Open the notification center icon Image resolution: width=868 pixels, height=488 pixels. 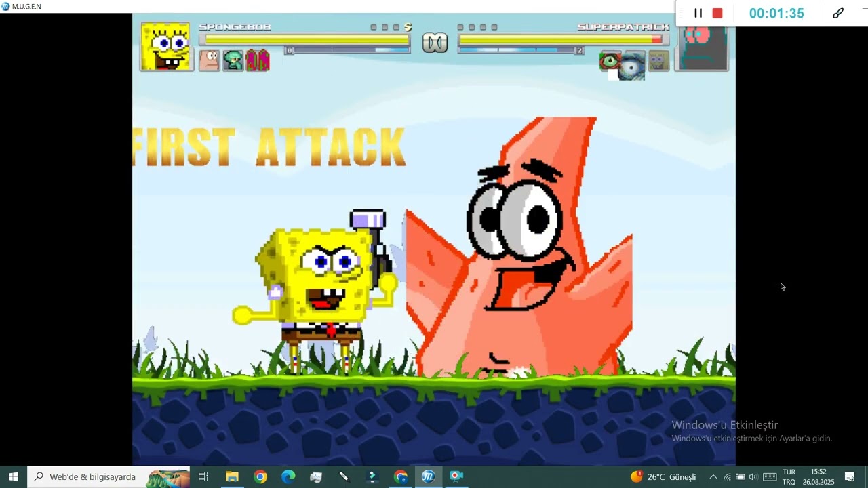(850, 476)
